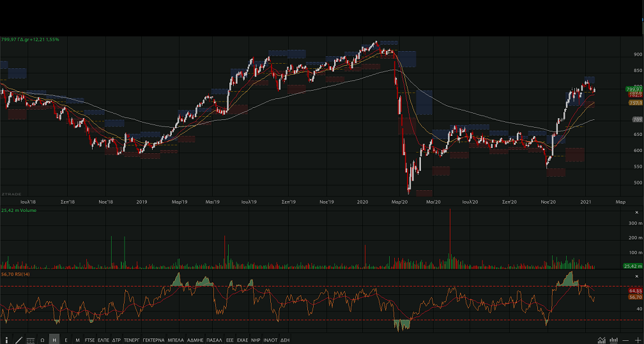Click the 25,42 m Volume label
This screenshot has height=344, width=644.
[x=19, y=210]
